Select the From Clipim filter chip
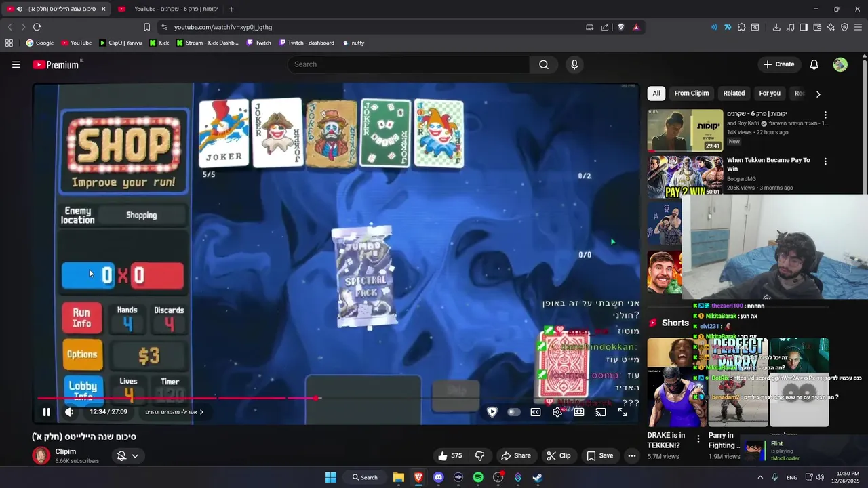The image size is (868, 488). coord(692,94)
